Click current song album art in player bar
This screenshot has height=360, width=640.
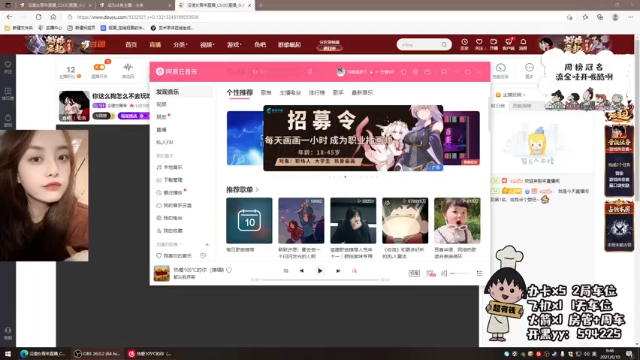coord(162,273)
